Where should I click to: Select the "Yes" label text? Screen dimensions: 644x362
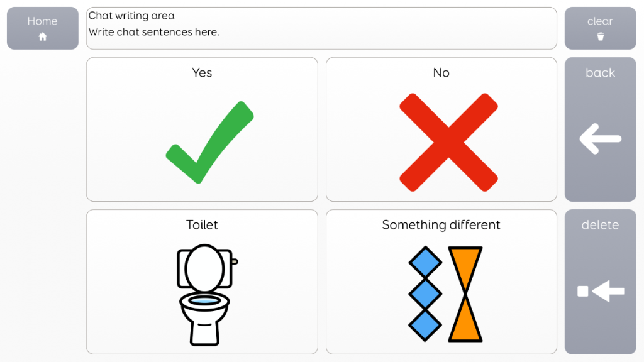click(x=202, y=73)
